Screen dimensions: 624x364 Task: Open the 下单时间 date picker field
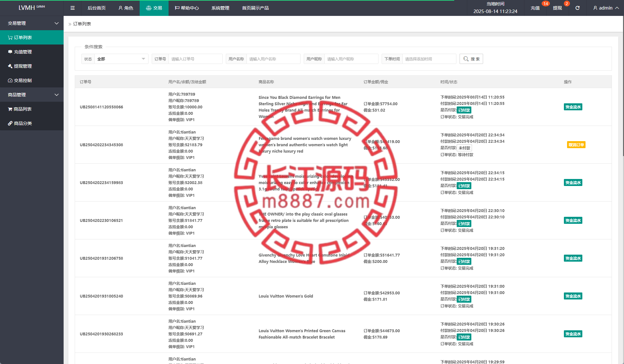(x=429, y=59)
